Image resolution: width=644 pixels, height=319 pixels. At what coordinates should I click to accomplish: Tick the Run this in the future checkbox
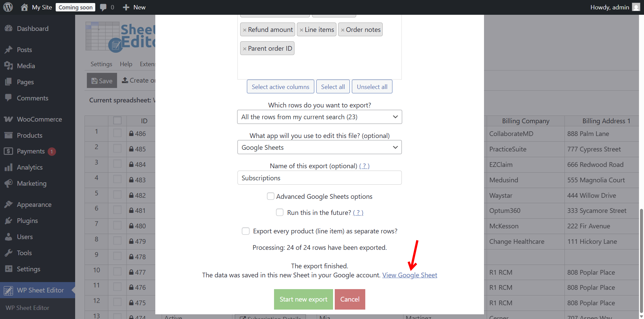click(x=279, y=212)
